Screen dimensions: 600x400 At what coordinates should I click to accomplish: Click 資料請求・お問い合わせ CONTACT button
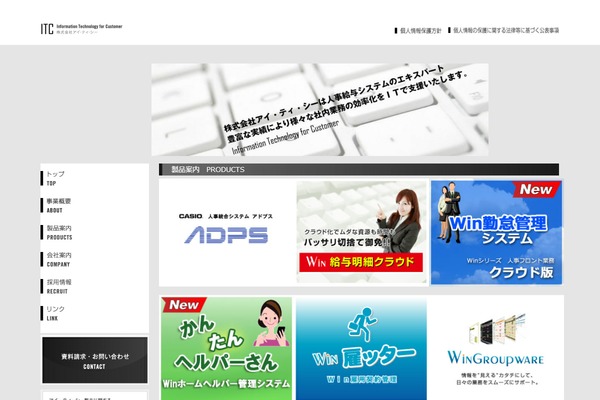(x=95, y=360)
